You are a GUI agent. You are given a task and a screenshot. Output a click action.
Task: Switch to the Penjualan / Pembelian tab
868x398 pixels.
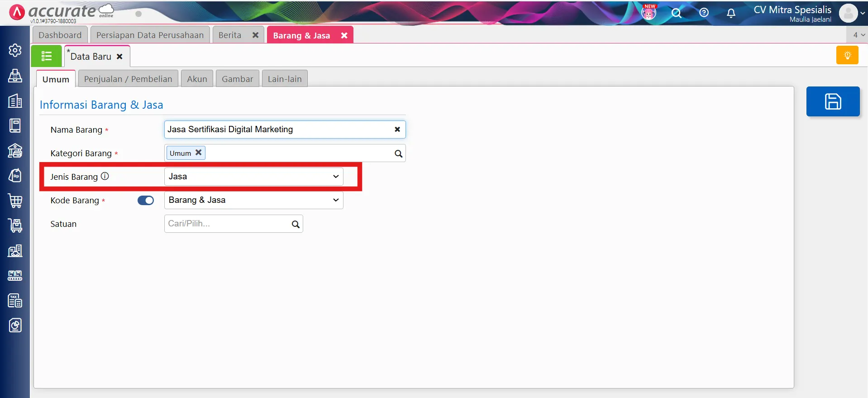(128, 79)
